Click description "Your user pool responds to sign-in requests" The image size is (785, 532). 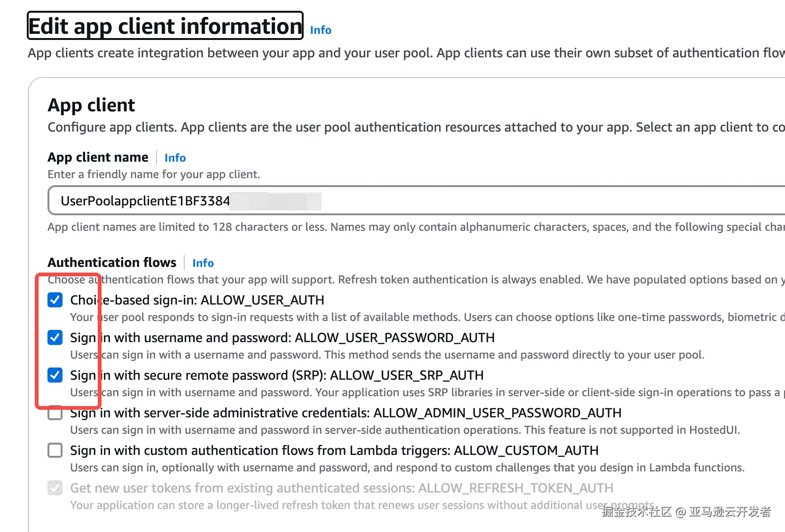tap(427, 317)
